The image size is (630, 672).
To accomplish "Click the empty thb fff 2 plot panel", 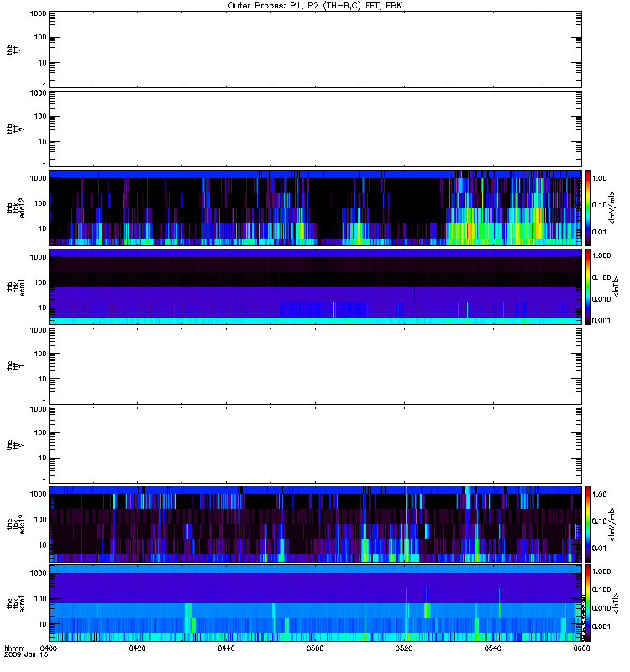I will (x=316, y=129).
